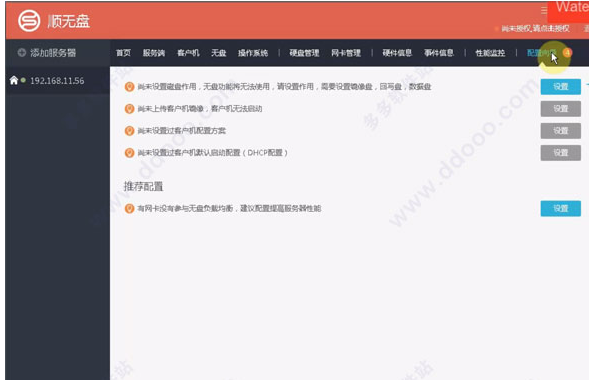Image resolution: width=589 pixels, height=380 pixels.
Task: Click warning icon for 网卡负载均衡 recommendation row
Action: click(129, 208)
